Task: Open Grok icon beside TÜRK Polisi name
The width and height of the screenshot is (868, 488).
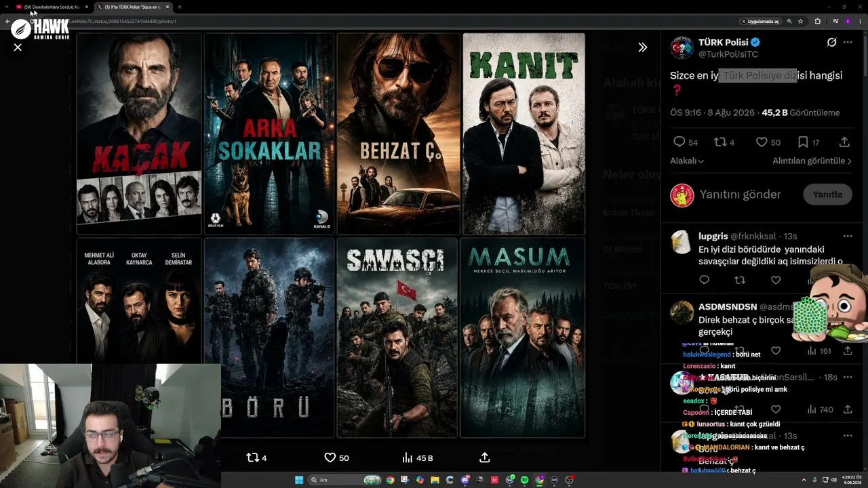Action: coord(831,42)
